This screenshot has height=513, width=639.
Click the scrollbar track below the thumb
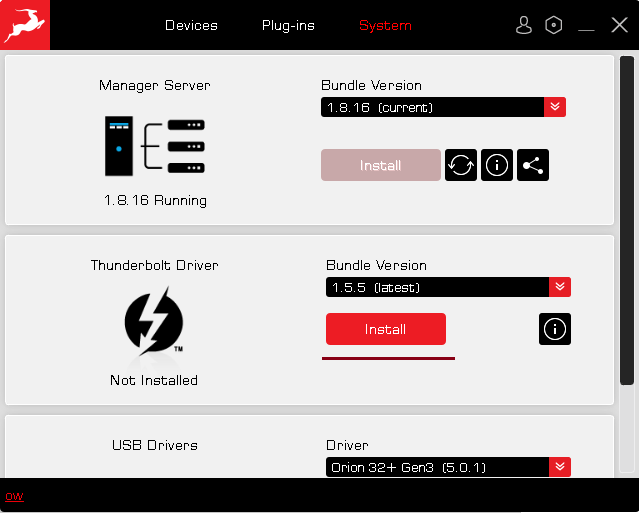click(627, 428)
